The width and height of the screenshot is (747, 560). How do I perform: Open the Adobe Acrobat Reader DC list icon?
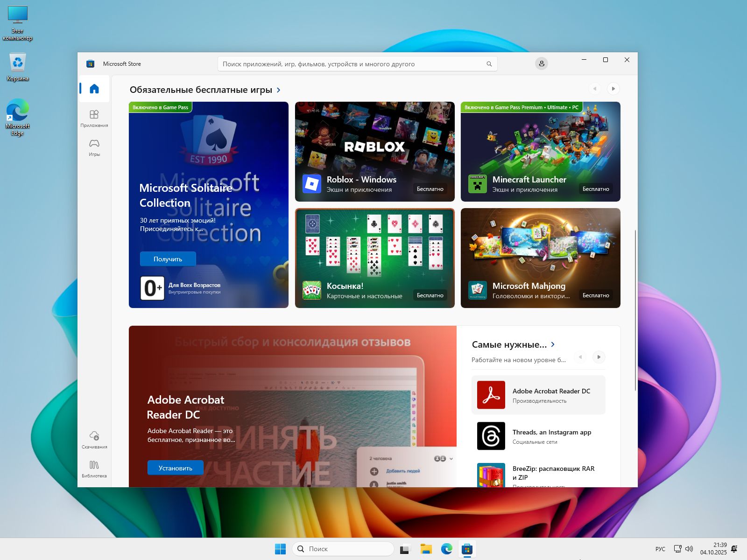click(491, 395)
